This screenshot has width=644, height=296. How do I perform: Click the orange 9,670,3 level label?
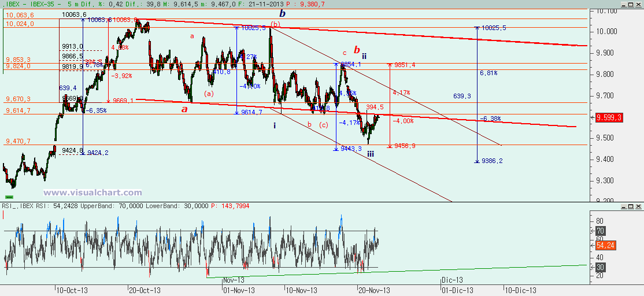(17, 99)
